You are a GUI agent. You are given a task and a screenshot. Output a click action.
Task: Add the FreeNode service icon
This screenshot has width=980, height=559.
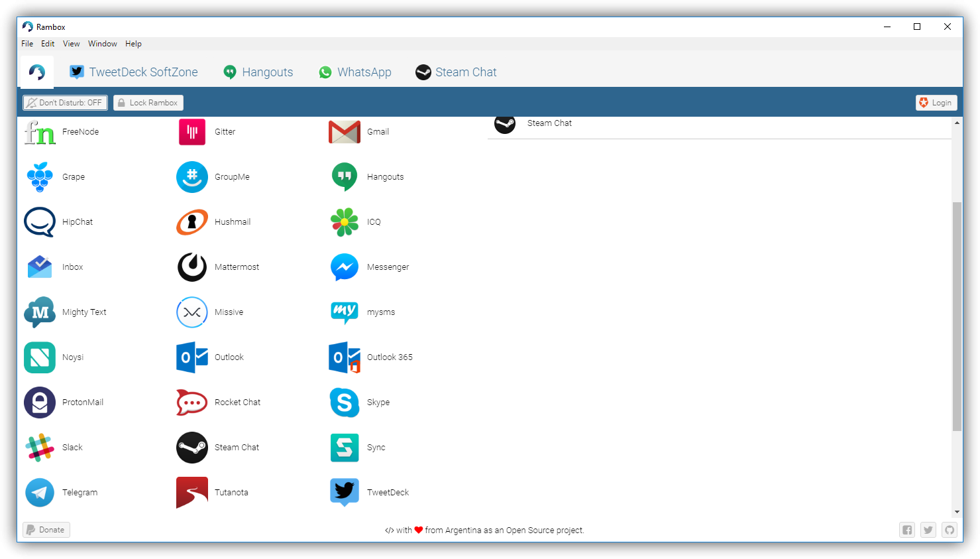(40, 132)
